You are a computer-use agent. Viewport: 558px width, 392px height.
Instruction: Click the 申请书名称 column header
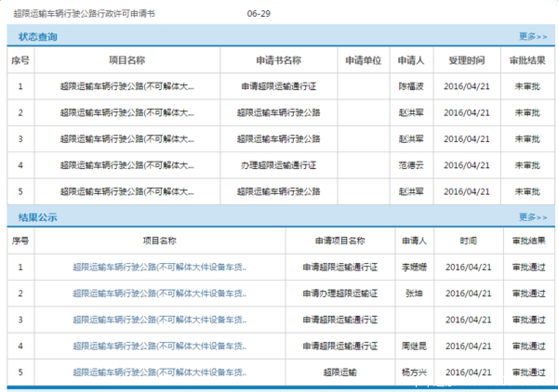[278, 60]
